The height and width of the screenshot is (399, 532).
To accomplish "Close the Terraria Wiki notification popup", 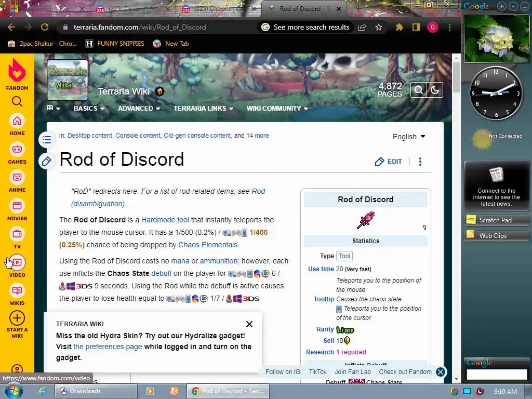I will [x=249, y=324].
